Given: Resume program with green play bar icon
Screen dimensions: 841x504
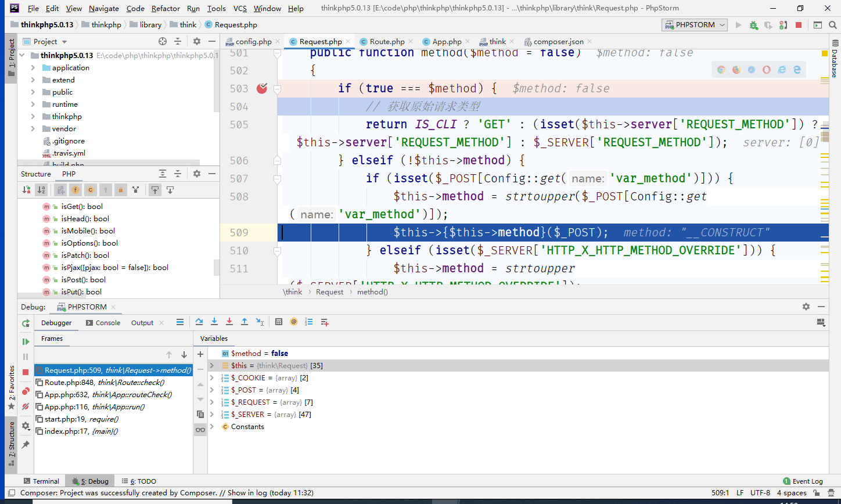Looking at the screenshot, I should pos(26,341).
